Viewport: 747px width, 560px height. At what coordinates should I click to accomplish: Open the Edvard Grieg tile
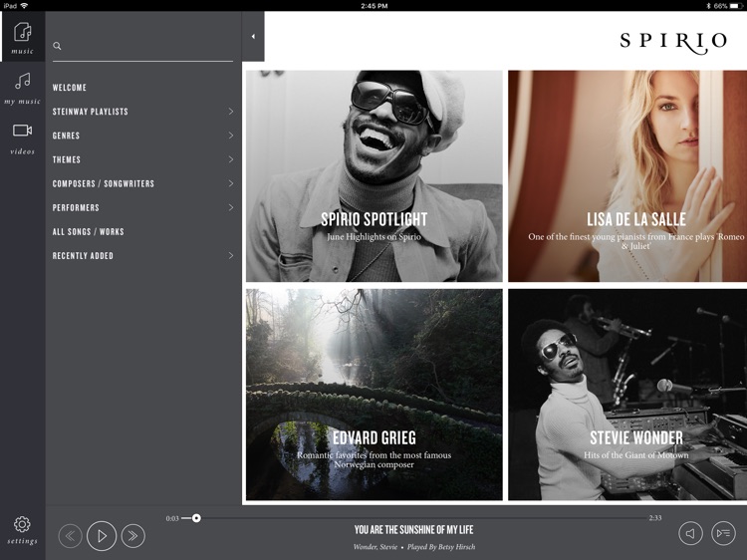[x=373, y=395]
